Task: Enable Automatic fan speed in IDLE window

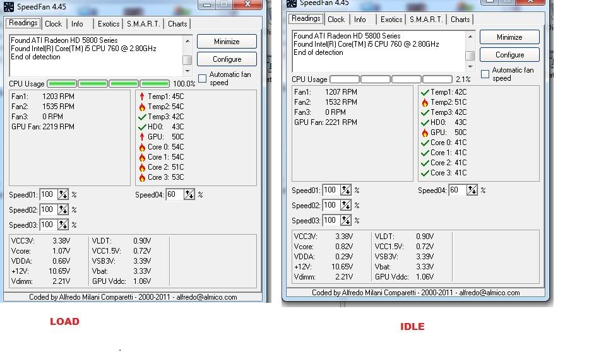Action: click(x=485, y=74)
